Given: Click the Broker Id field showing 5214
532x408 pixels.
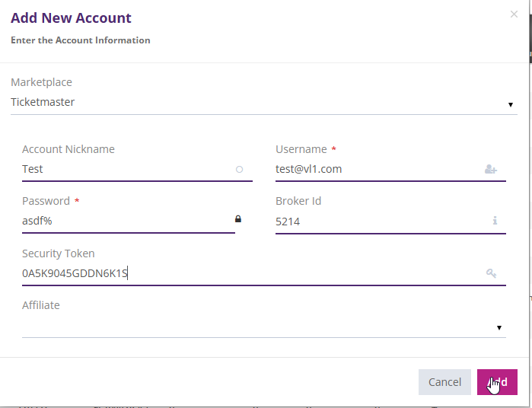Looking at the screenshot, I should [x=373, y=222].
